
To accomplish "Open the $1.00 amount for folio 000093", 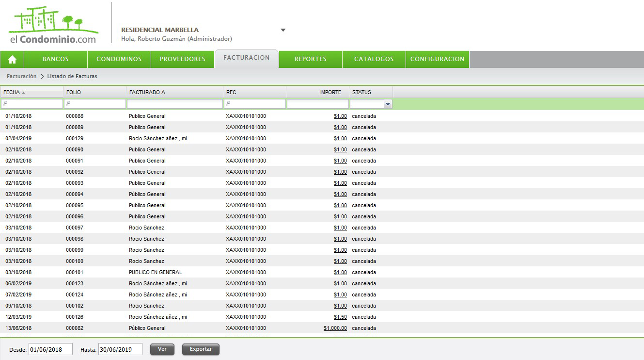I will click(x=340, y=183).
